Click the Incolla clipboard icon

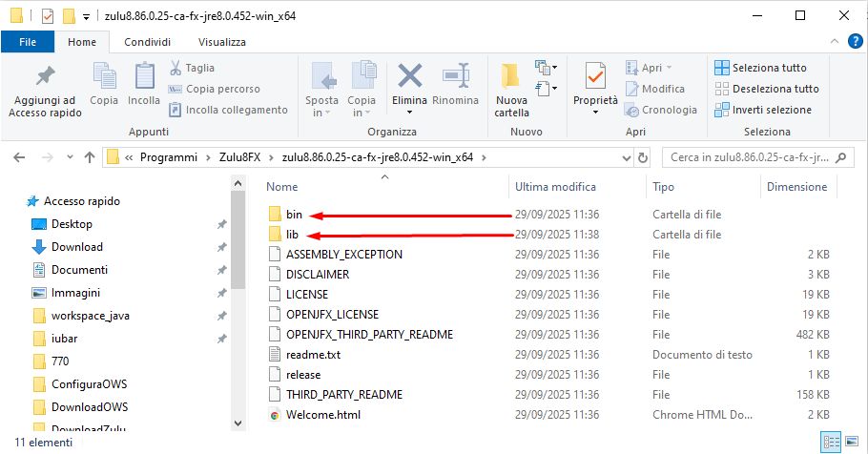(144, 76)
